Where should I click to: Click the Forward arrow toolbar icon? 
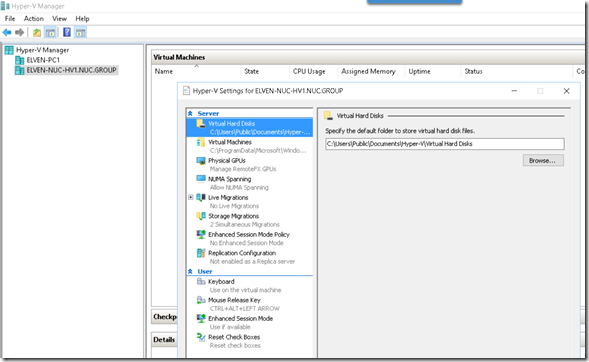tap(20, 33)
